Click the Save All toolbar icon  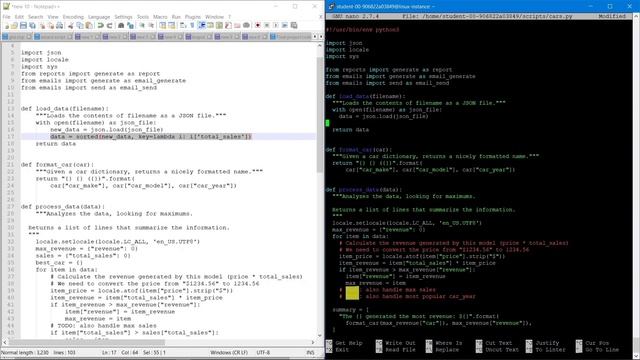point(32,25)
